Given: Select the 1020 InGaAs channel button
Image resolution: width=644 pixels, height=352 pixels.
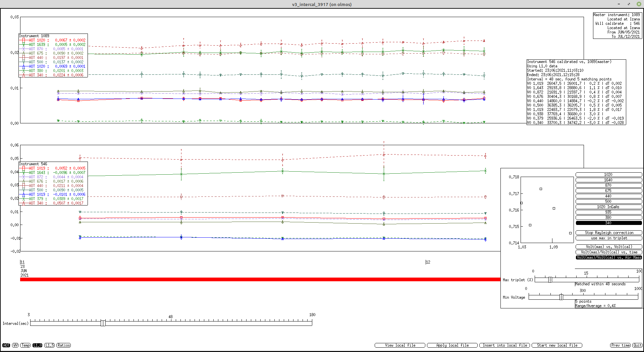Looking at the screenshot, I should coord(608,207).
